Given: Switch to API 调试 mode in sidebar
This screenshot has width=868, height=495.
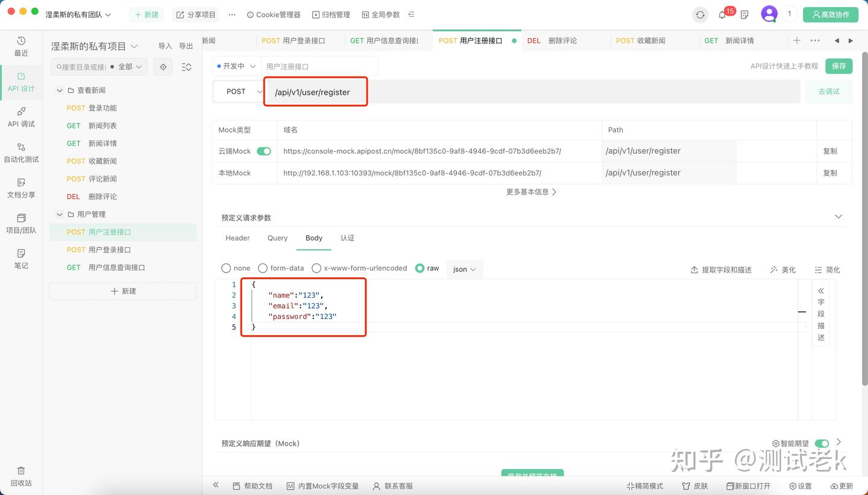Looking at the screenshot, I should click(21, 118).
